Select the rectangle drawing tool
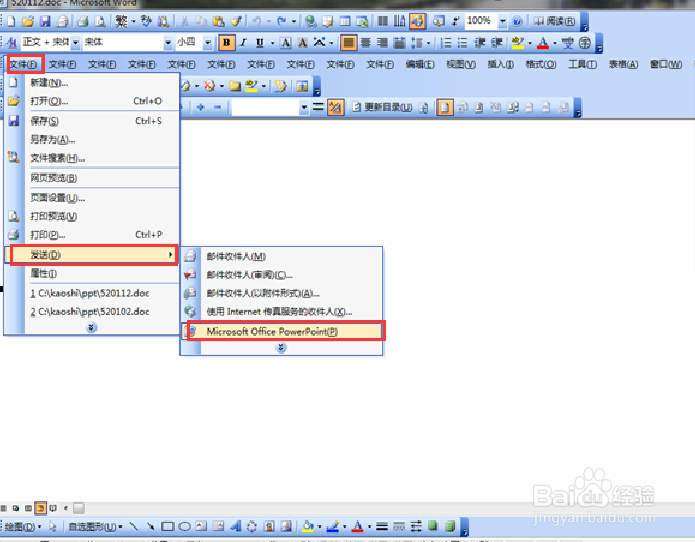 coord(167,526)
